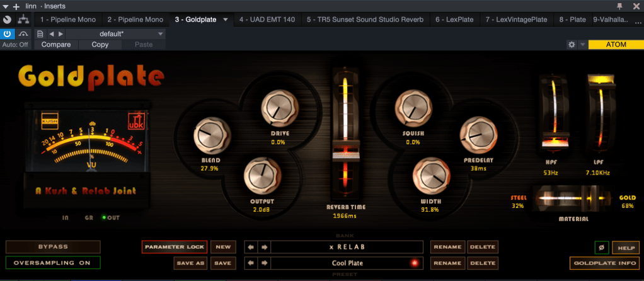Expand the default* preset dropdown
The width and height of the screenshot is (644, 281).
point(161,34)
